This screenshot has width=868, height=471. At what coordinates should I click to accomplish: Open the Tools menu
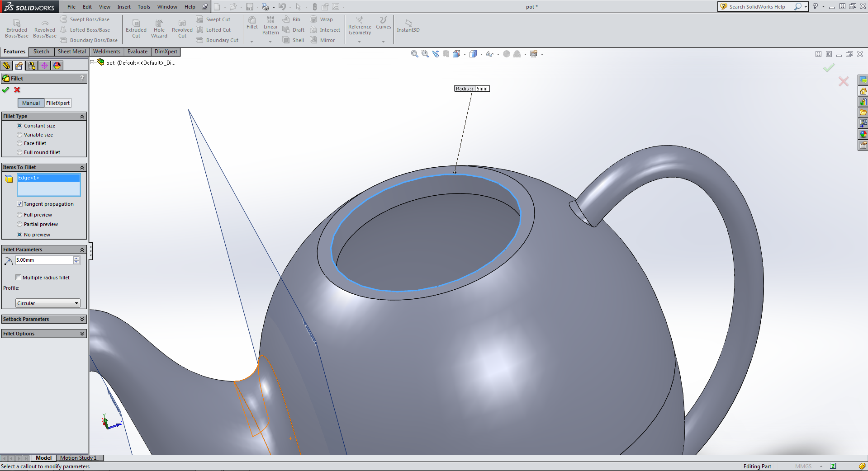click(144, 7)
